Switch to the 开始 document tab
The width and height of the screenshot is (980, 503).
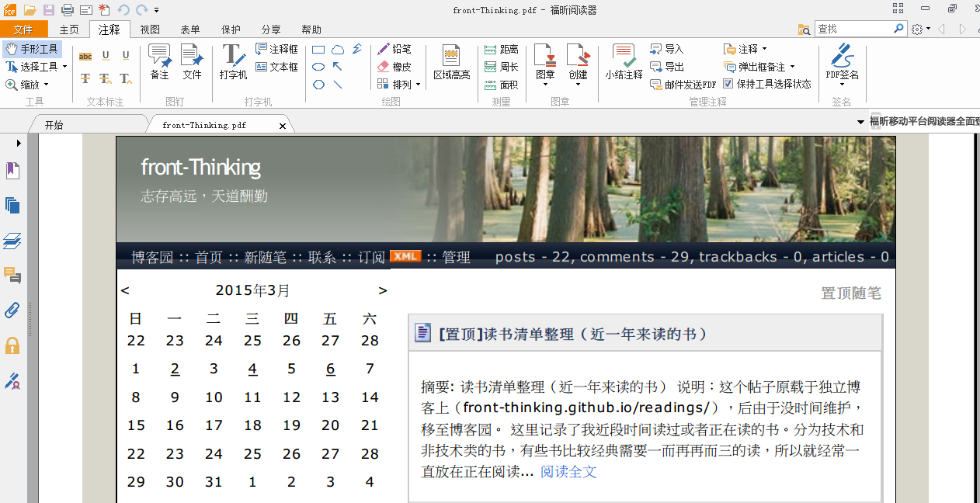pyautogui.click(x=54, y=125)
